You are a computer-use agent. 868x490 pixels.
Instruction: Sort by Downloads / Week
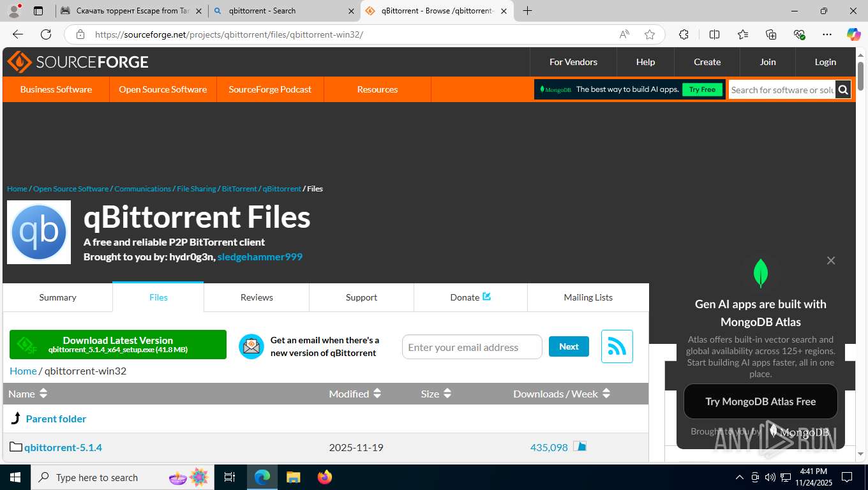pos(562,394)
